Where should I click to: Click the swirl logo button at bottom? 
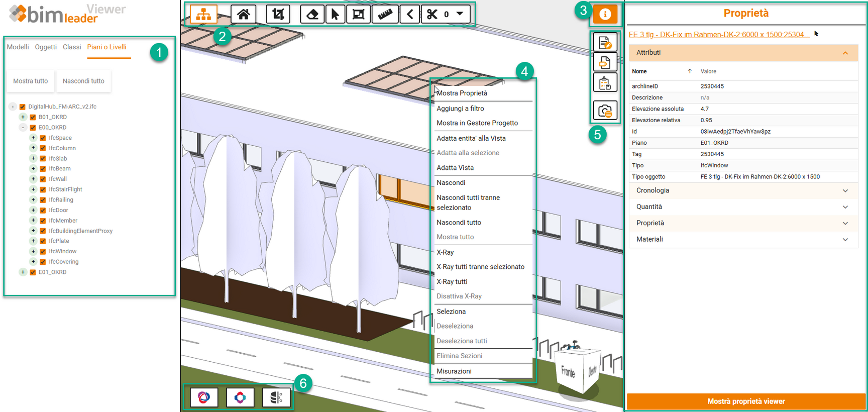click(204, 397)
